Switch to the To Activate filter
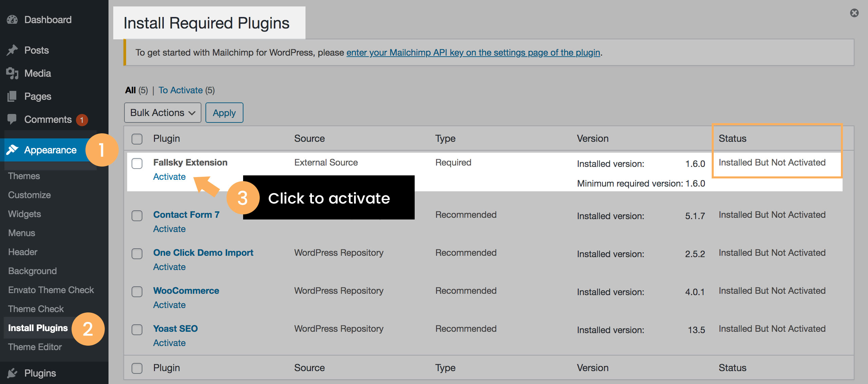The height and width of the screenshot is (384, 868). [x=181, y=90]
